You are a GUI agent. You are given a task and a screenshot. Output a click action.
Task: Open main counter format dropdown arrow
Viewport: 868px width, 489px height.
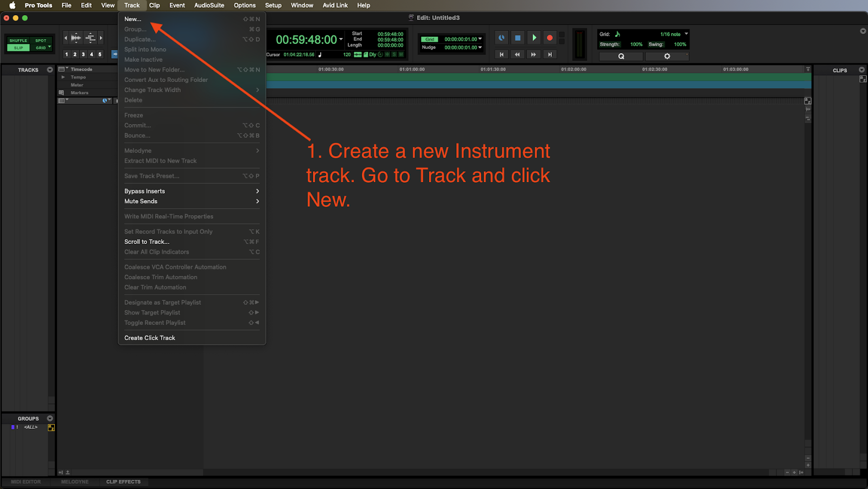[341, 39]
